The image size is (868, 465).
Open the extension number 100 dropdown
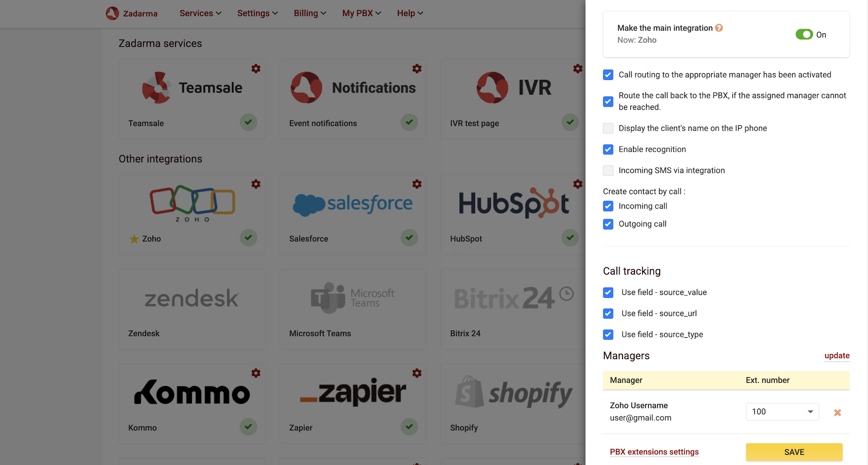tap(782, 412)
